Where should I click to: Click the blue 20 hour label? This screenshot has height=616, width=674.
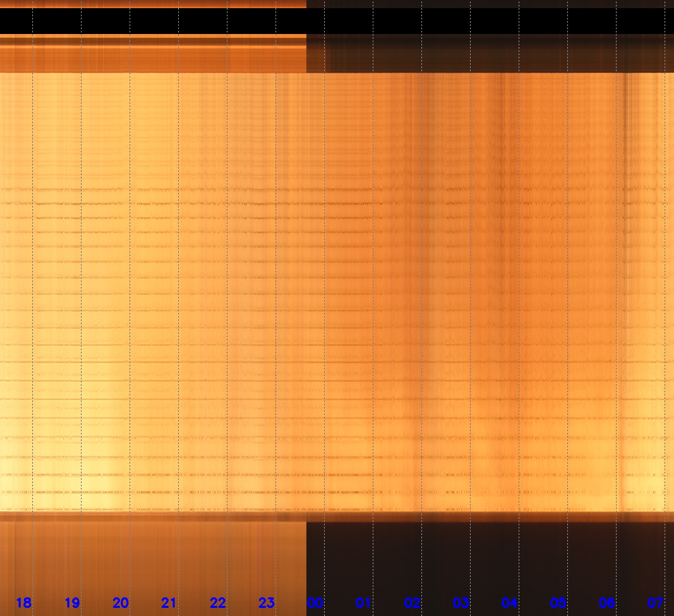[x=120, y=603]
